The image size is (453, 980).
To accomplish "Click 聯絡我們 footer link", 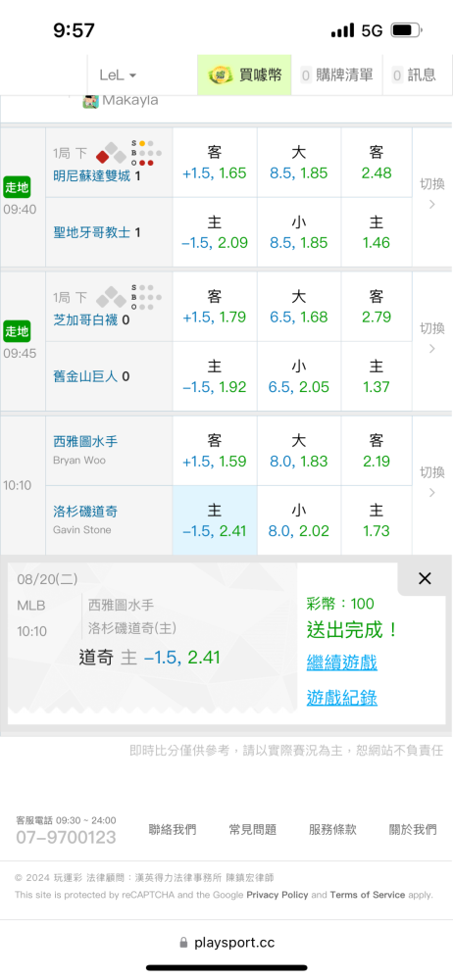I will pyautogui.click(x=173, y=829).
